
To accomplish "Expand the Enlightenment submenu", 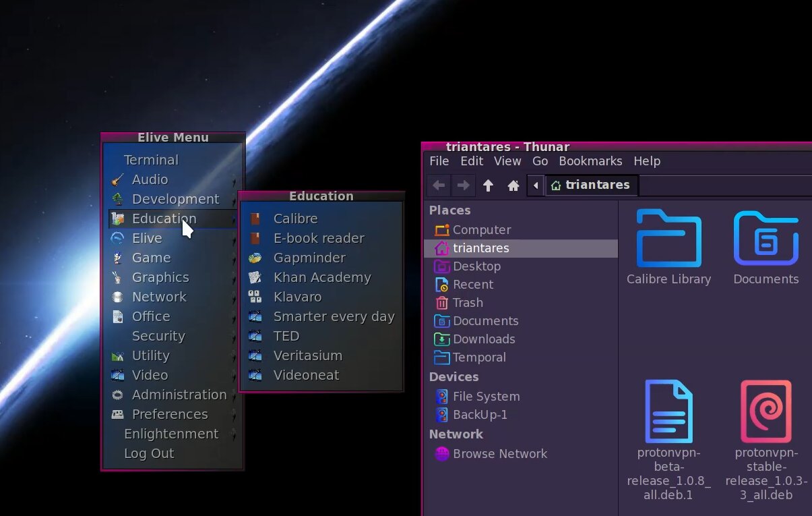I will click(171, 434).
